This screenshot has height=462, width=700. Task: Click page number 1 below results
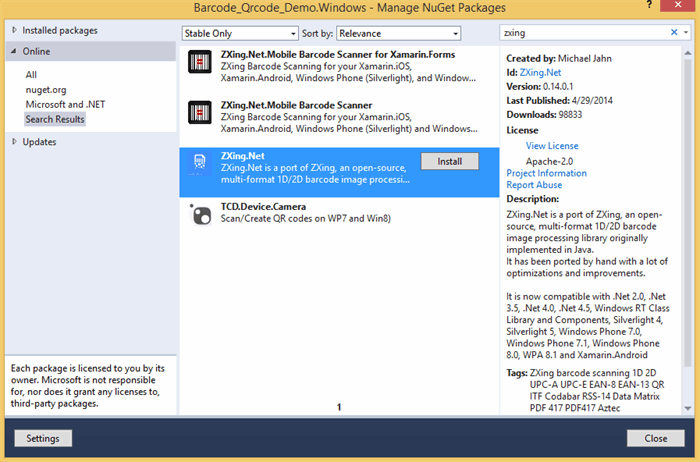(x=339, y=407)
